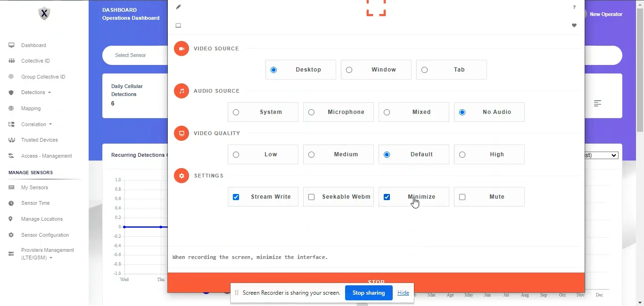The height and width of the screenshot is (306, 644).
Task: Click the blue Stop sharing button
Action: point(369,293)
